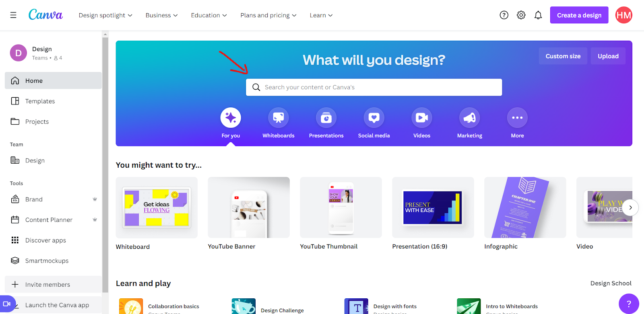Image resolution: width=644 pixels, height=314 pixels.
Task: Go to Home in the sidebar
Action: tap(53, 80)
